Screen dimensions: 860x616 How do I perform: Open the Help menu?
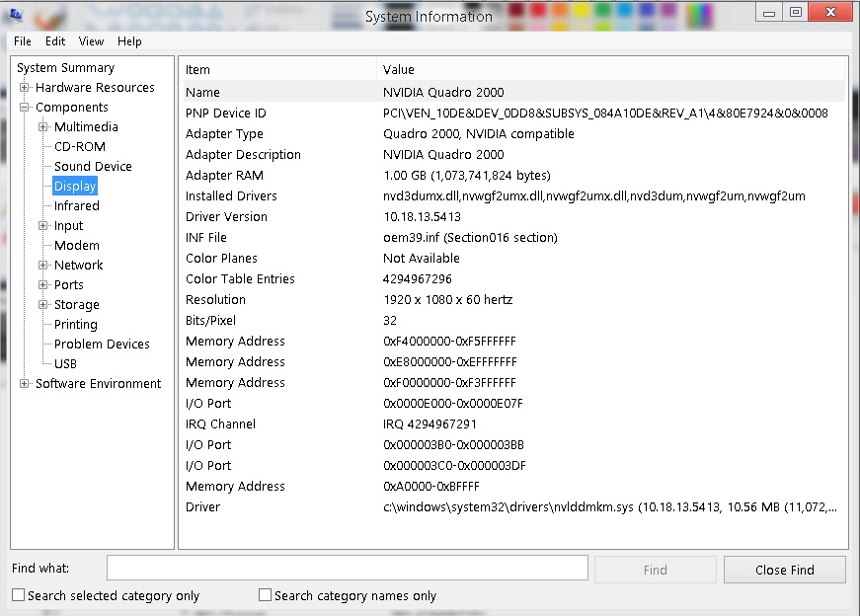click(x=129, y=41)
